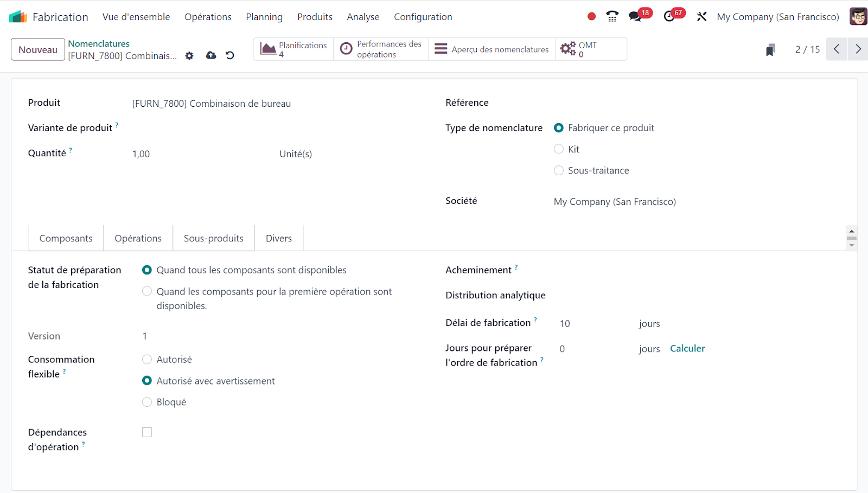Enable the Dépendances d'opération checkbox
The height and width of the screenshot is (493, 868).
pos(147,432)
